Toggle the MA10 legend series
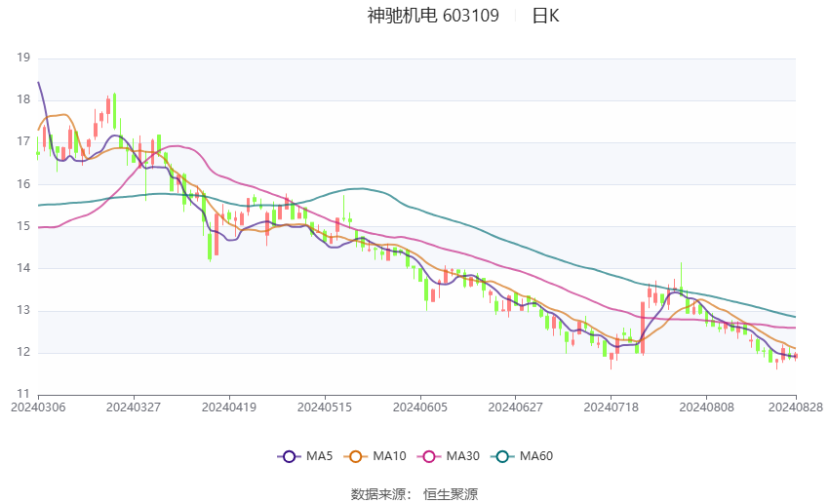This screenshot has width=829, height=504. (375, 456)
